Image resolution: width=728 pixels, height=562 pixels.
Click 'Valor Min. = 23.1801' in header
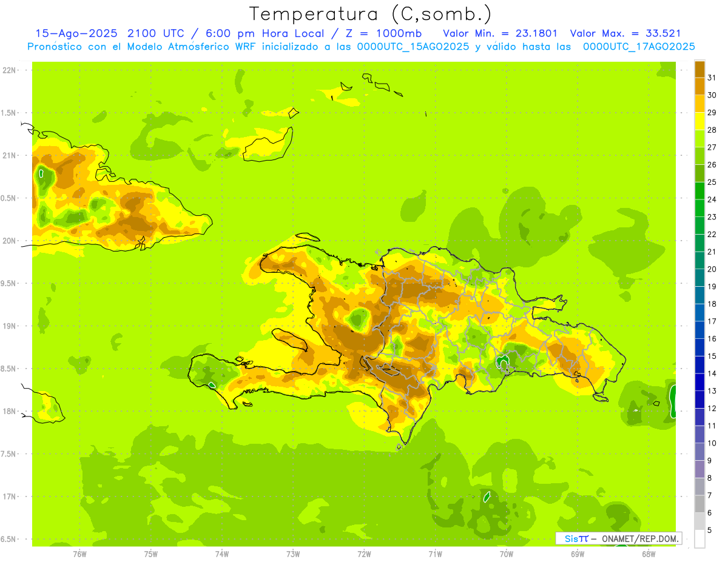(500, 33)
